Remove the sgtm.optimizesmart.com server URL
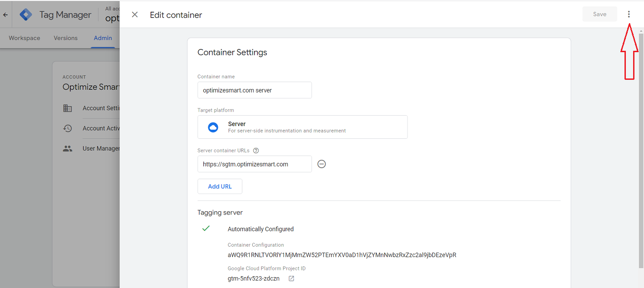 click(321, 164)
